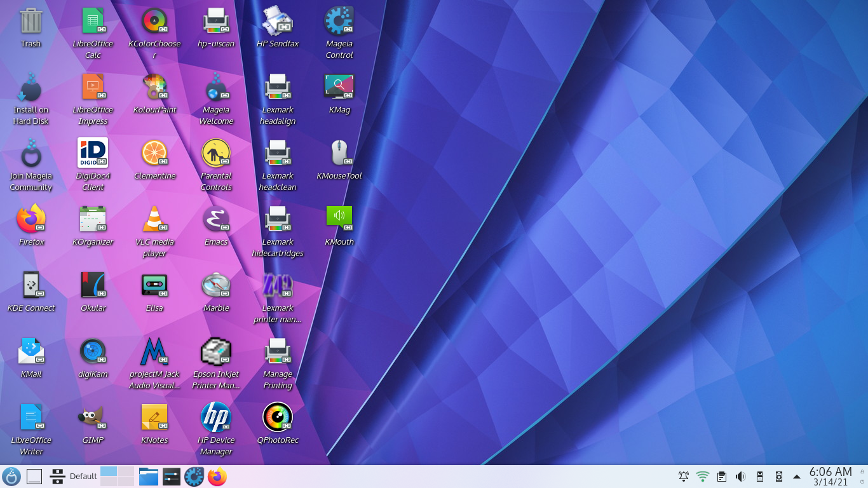Open the clipboard tray icon
This screenshot has height=488, width=868.
pyautogui.click(x=722, y=477)
